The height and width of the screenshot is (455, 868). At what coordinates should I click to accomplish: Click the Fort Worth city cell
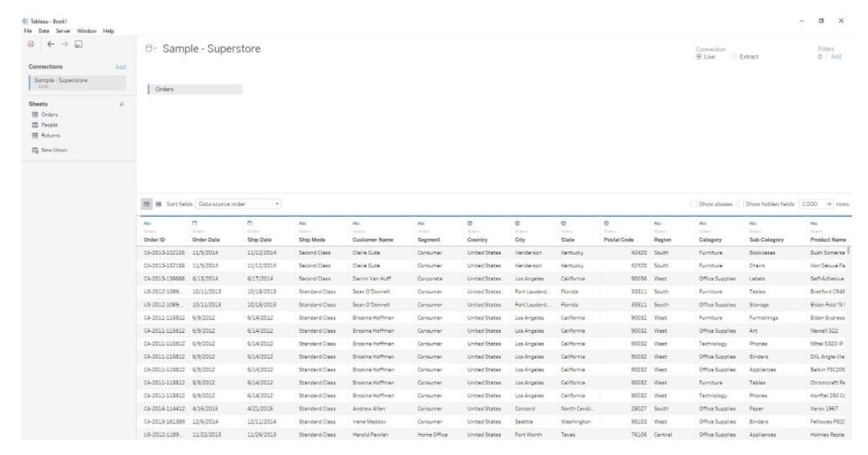(528, 435)
